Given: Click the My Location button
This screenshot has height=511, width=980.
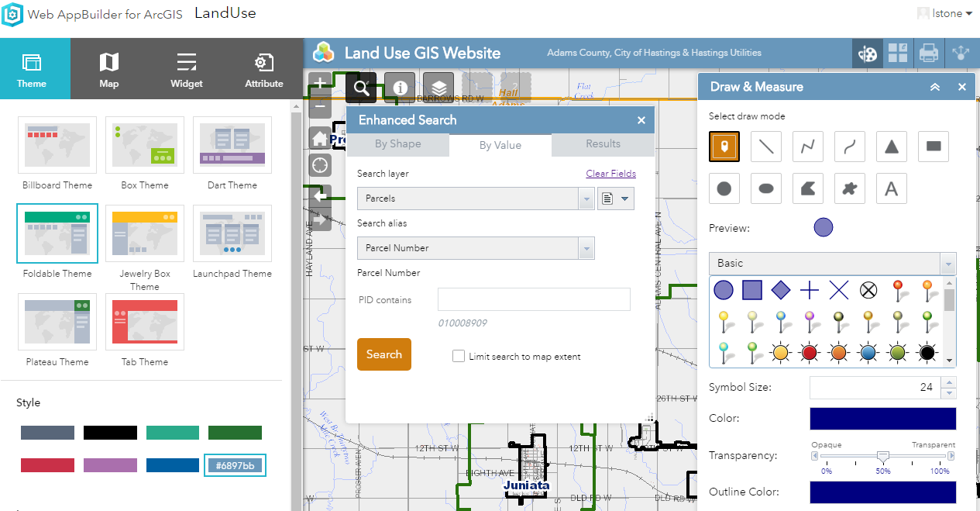Looking at the screenshot, I should pyautogui.click(x=320, y=165).
